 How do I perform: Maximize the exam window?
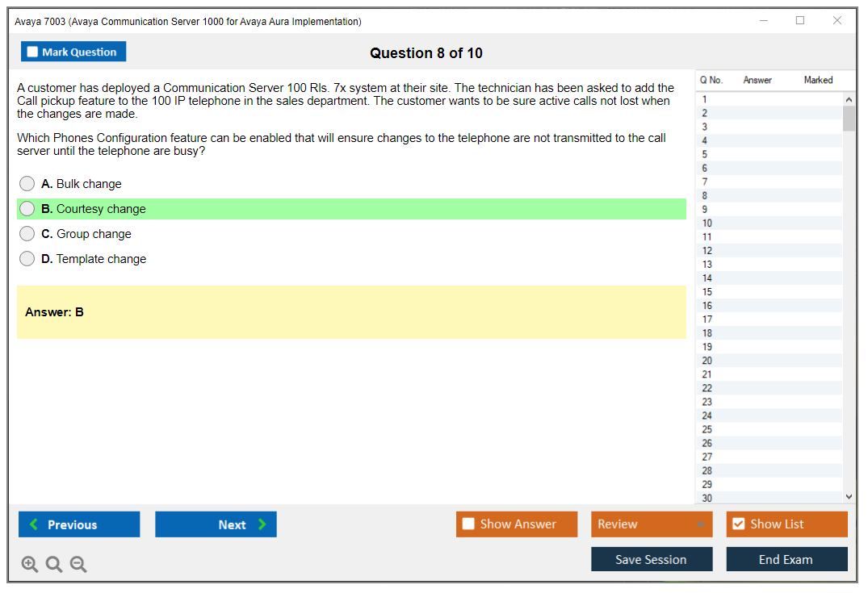800,21
